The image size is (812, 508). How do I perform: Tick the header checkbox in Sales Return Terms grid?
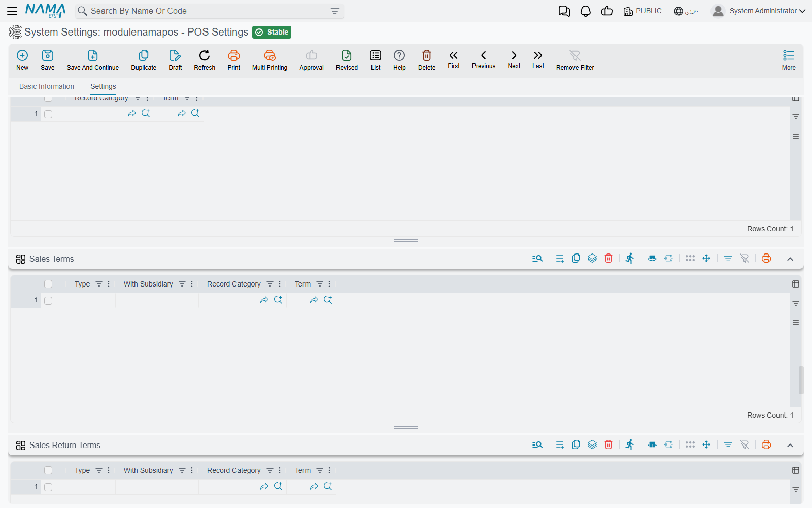(x=48, y=470)
